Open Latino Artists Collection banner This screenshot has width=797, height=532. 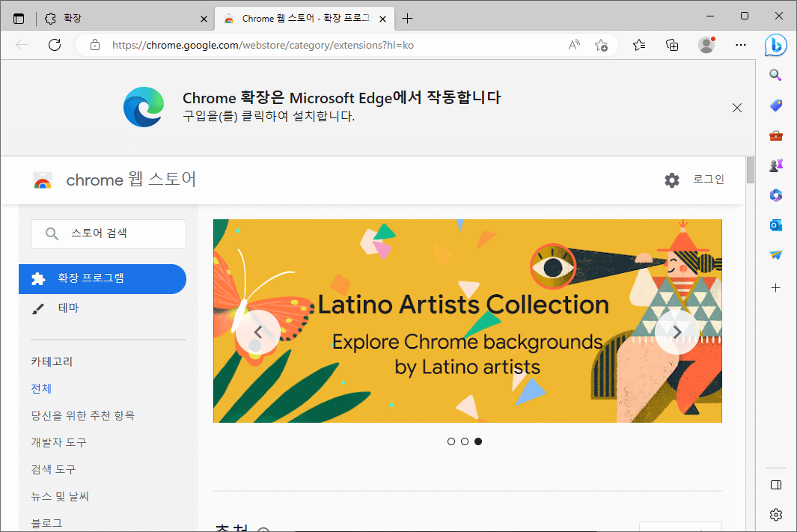(467, 321)
